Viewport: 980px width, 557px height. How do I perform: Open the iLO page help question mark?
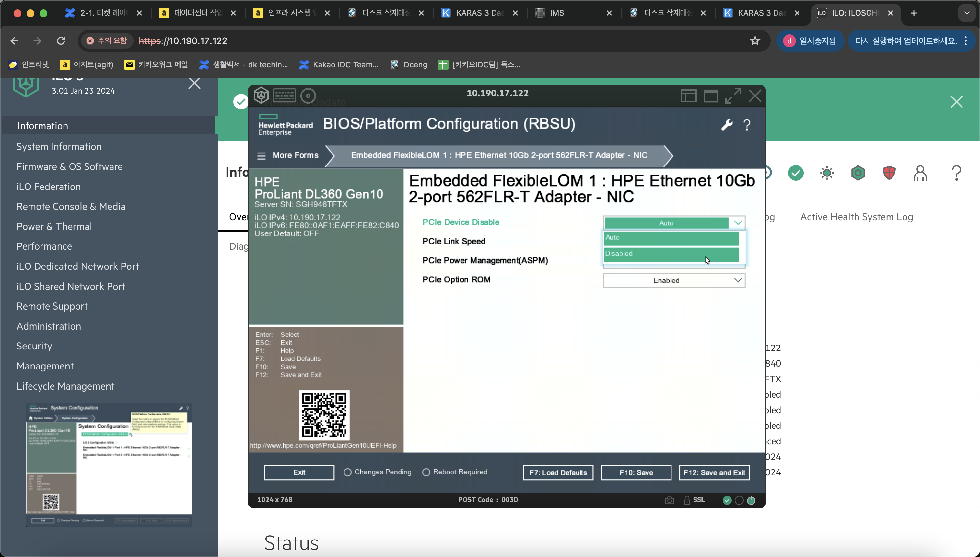(x=956, y=173)
